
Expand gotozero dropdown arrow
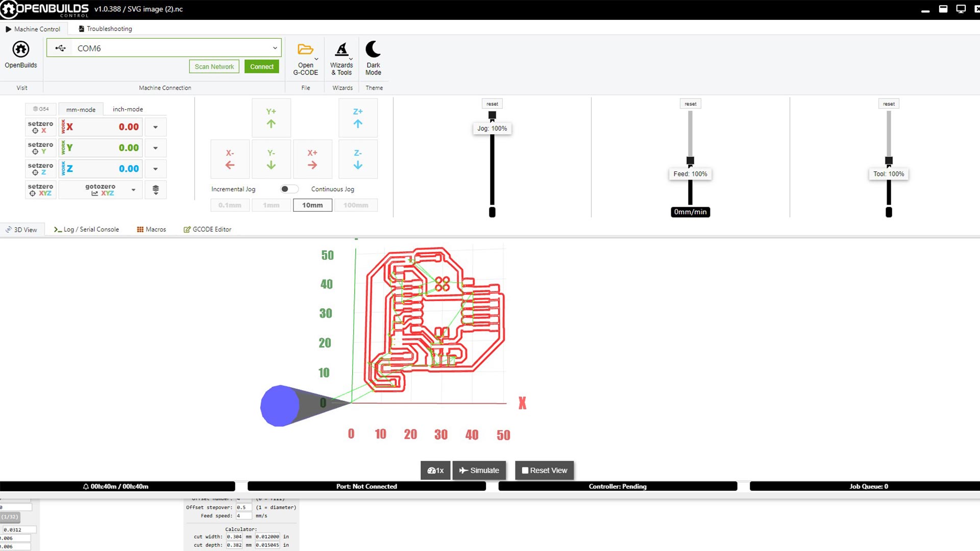click(134, 190)
